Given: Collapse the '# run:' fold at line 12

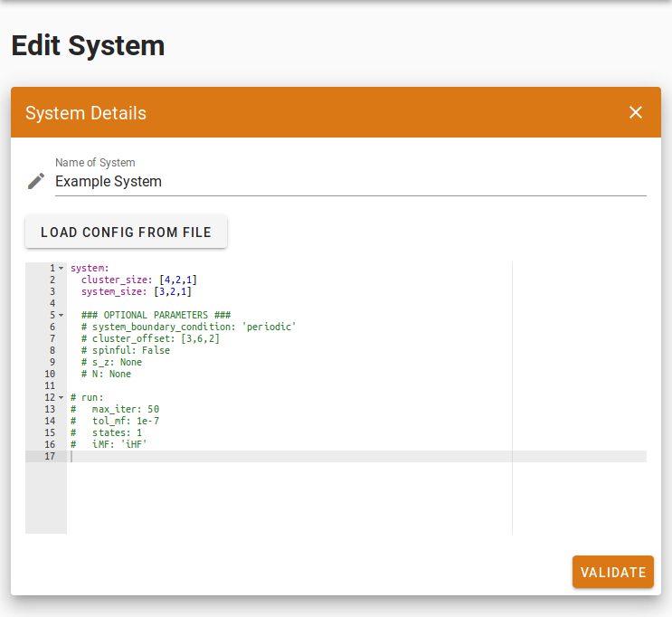Looking at the screenshot, I should tap(62, 397).
